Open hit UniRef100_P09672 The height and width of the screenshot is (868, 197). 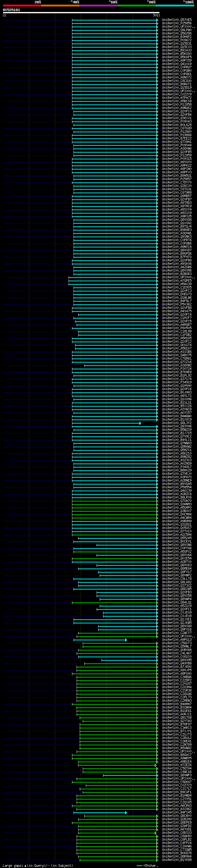point(176,40)
